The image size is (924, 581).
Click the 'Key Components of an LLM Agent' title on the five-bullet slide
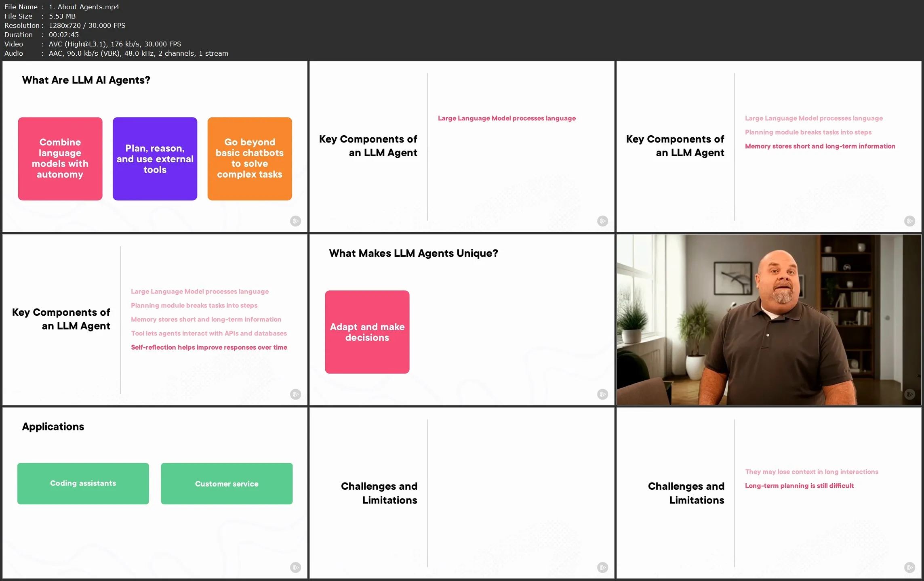tap(61, 319)
